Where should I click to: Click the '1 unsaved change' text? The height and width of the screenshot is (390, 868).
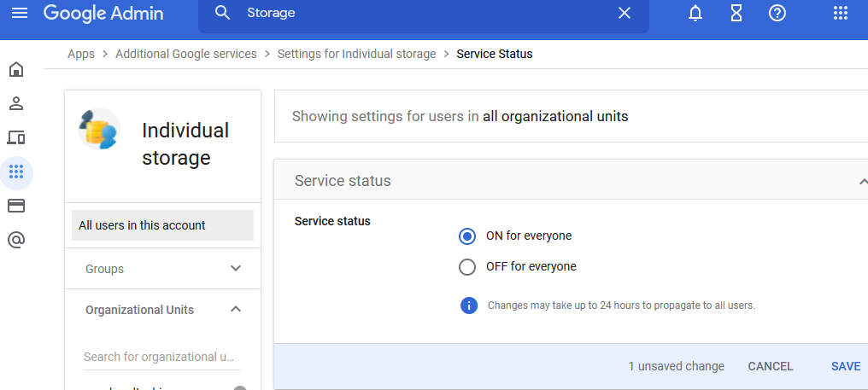(x=676, y=366)
